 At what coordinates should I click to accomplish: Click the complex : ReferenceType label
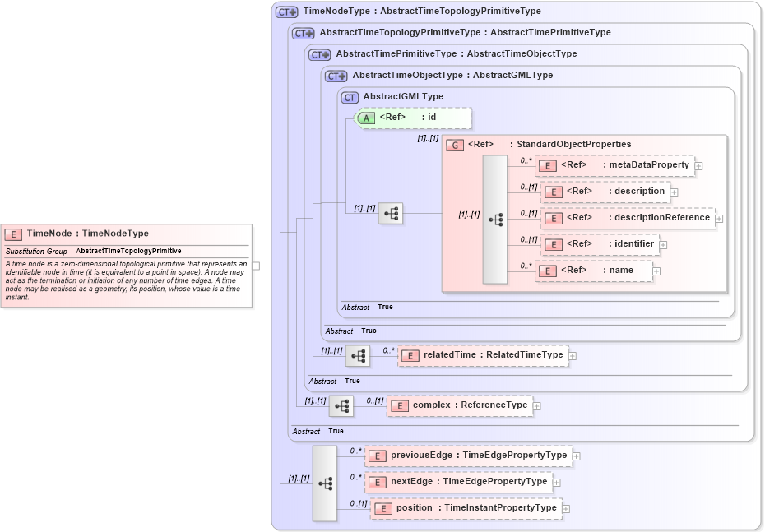(470, 405)
